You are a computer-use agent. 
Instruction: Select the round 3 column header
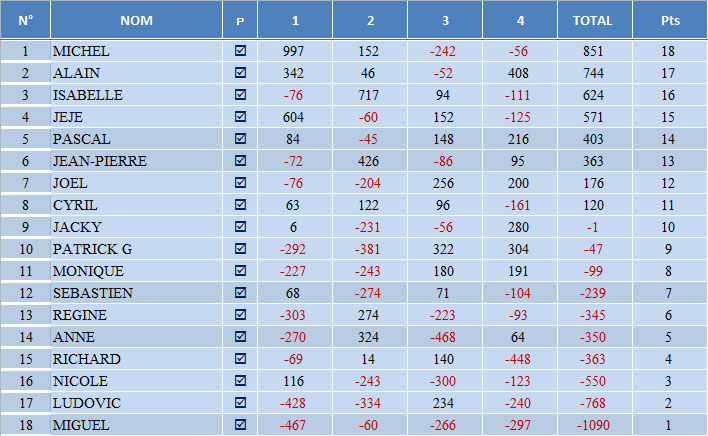click(x=445, y=20)
